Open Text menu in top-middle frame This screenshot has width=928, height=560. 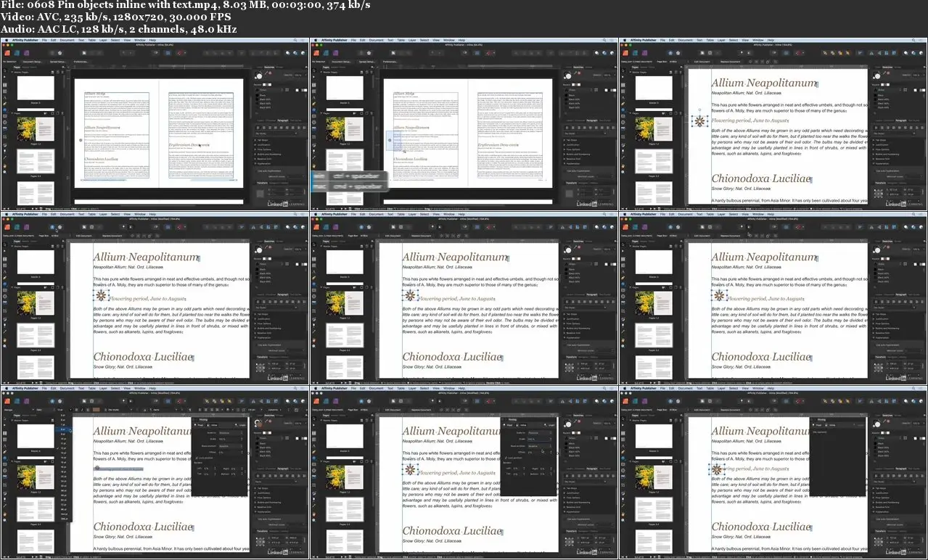[390, 41]
